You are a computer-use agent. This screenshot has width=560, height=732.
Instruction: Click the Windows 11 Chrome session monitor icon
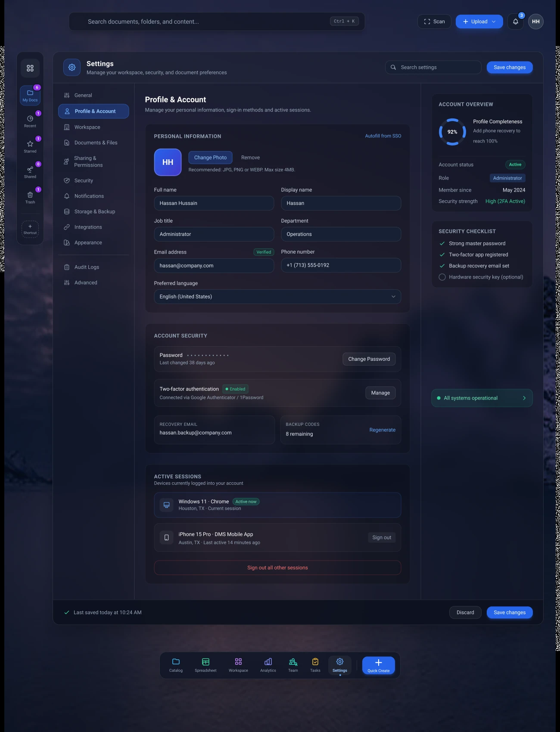pyautogui.click(x=167, y=505)
